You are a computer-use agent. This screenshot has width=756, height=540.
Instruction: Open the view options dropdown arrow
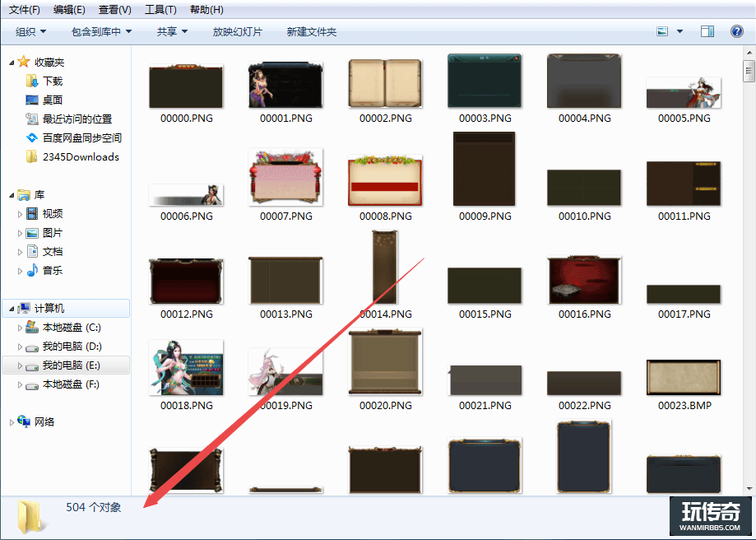(679, 31)
